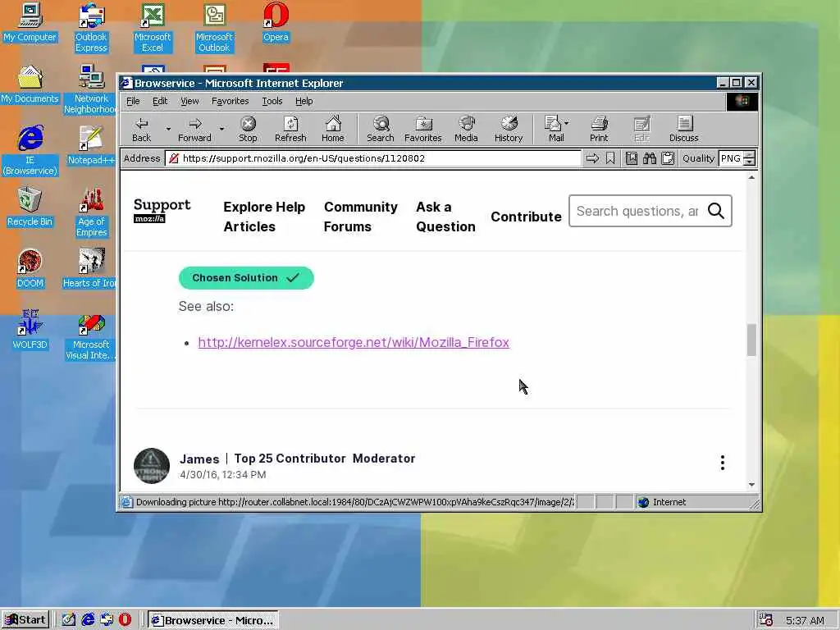
Task: Open the Back button history dropdown arrow
Action: pos(168,129)
